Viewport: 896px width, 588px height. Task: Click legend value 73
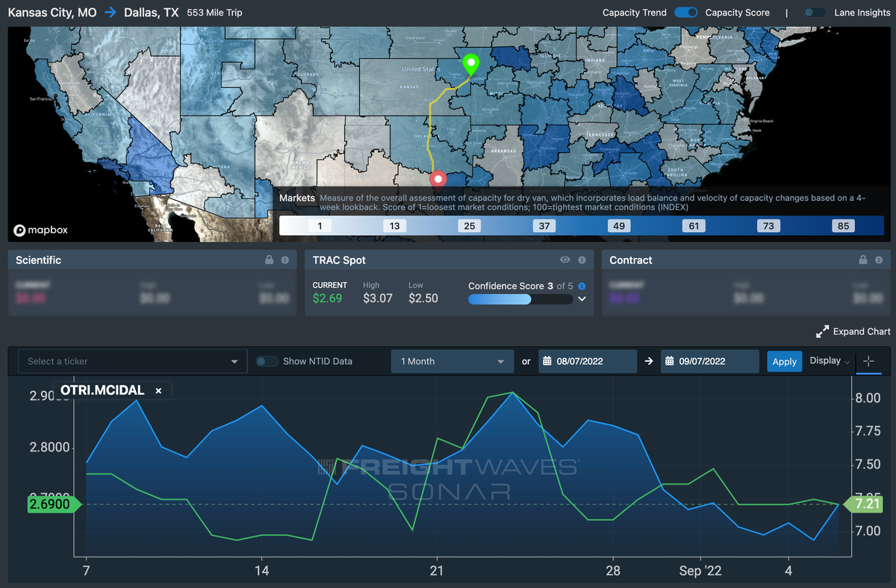768,226
